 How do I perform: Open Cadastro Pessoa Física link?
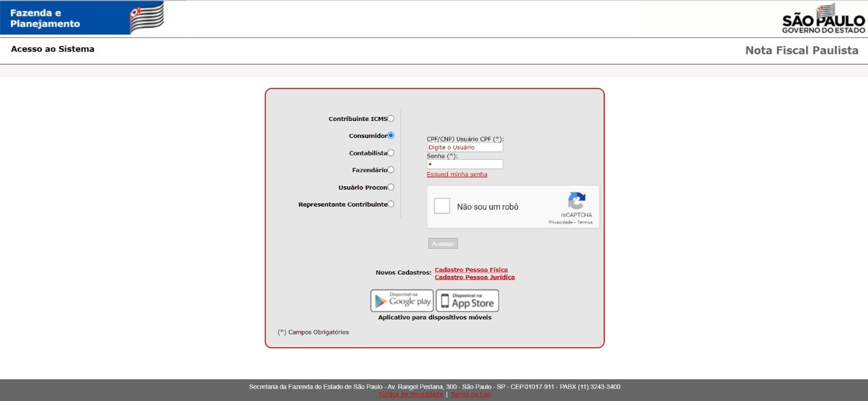(x=471, y=270)
